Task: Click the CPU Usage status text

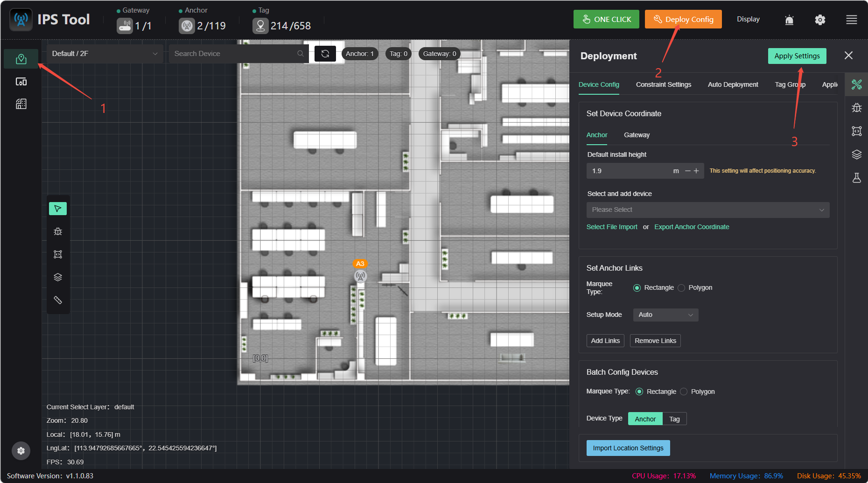Action: pyautogui.click(x=664, y=476)
